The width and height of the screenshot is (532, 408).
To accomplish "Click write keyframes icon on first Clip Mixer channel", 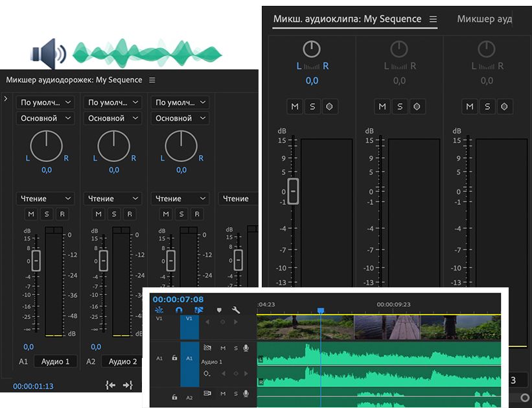I will point(329,106).
